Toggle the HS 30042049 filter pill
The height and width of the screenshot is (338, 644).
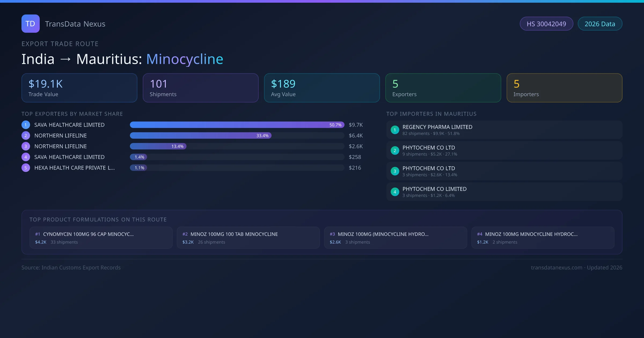click(x=546, y=24)
